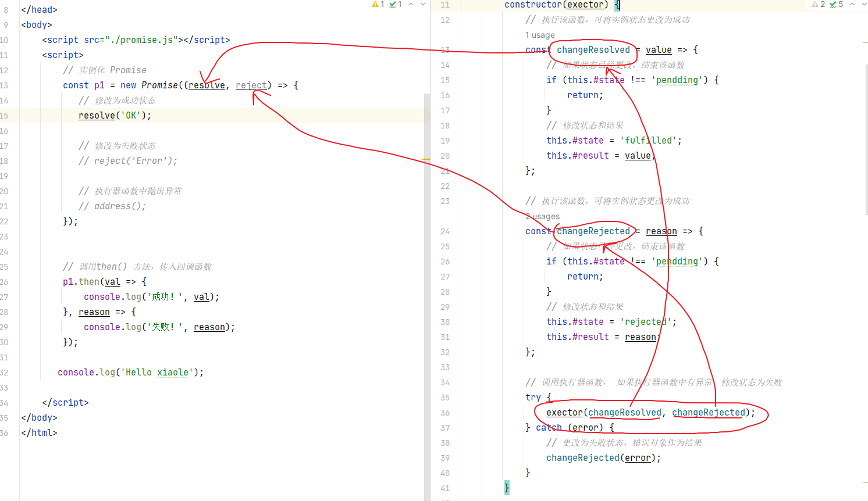Click line number 24 in right editor gutter
This screenshot has height=501, width=868.
coord(445,231)
